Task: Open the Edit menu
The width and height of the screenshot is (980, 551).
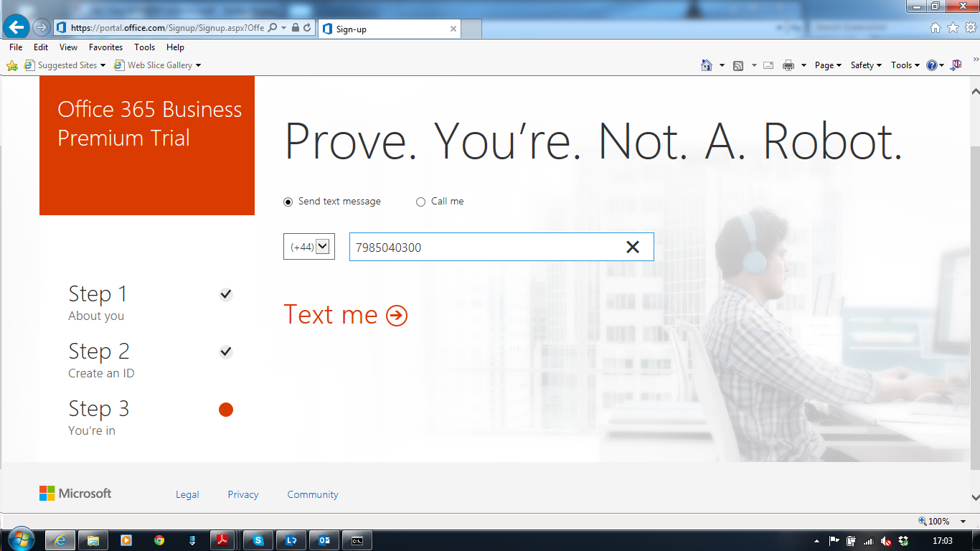Action: (41, 47)
